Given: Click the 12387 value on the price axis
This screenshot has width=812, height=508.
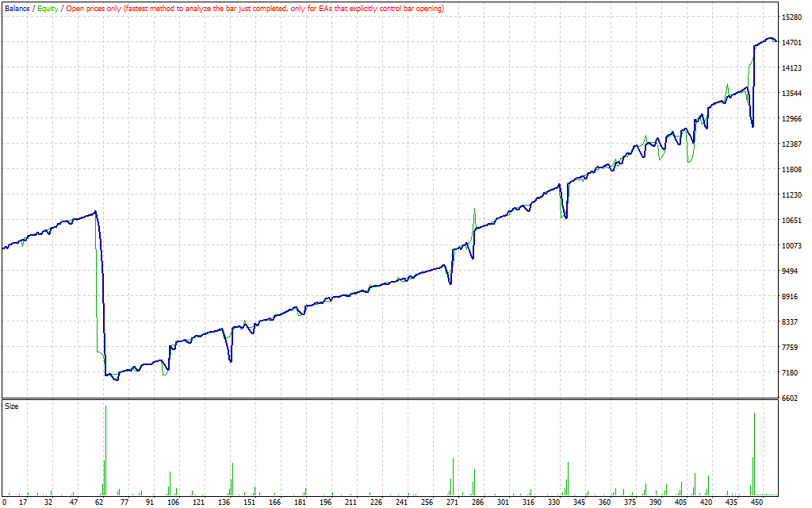Looking at the screenshot, I should click(x=792, y=144).
